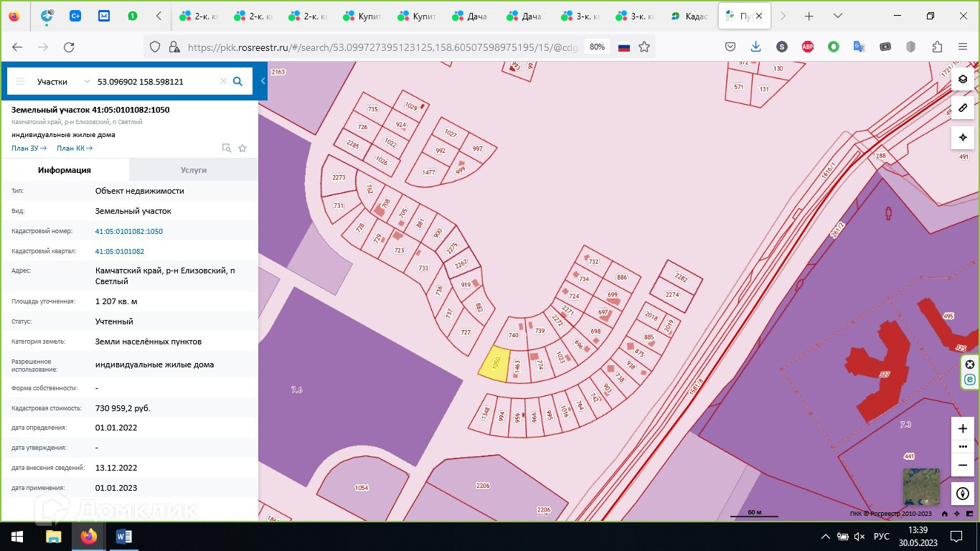The height and width of the screenshot is (551, 980).
Task: Open the map layers panel
Action: point(963,79)
